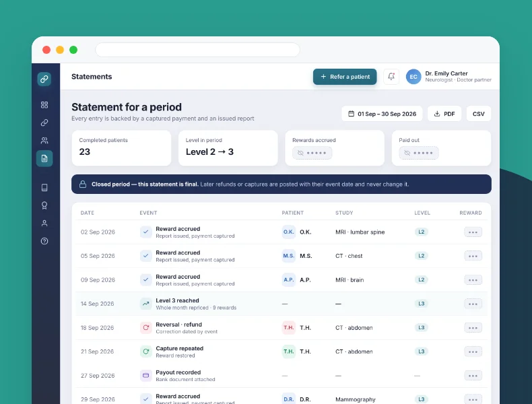Select the Statements document icon in sidebar
The width and height of the screenshot is (532, 404).
click(44, 158)
